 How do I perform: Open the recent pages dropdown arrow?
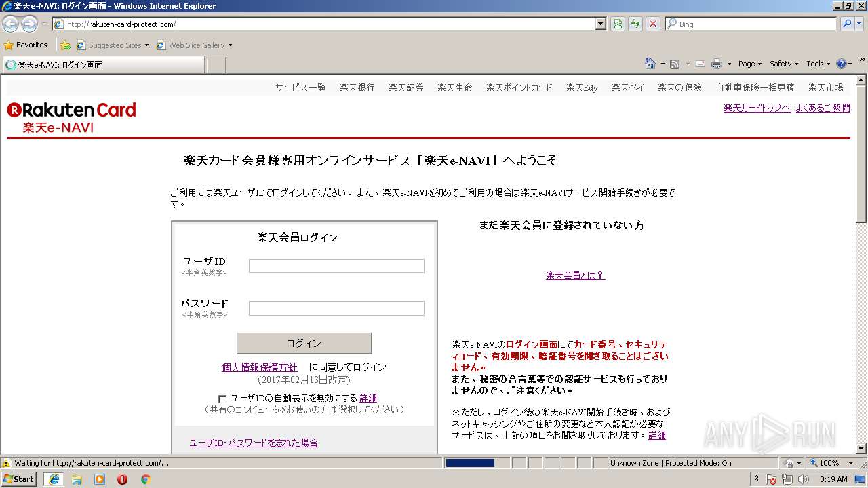pyautogui.click(x=44, y=24)
